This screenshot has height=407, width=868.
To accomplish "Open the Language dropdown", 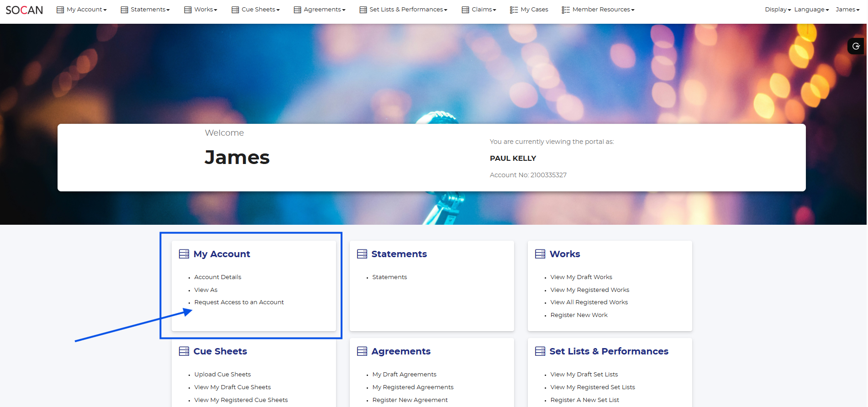I will pos(811,10).
